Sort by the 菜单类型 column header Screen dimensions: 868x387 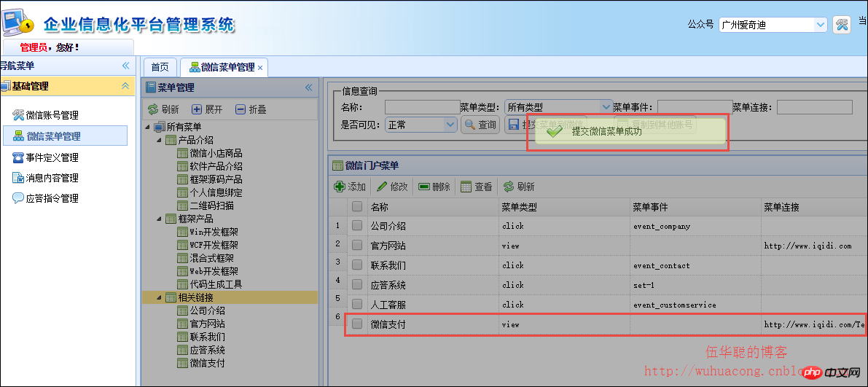564,207
